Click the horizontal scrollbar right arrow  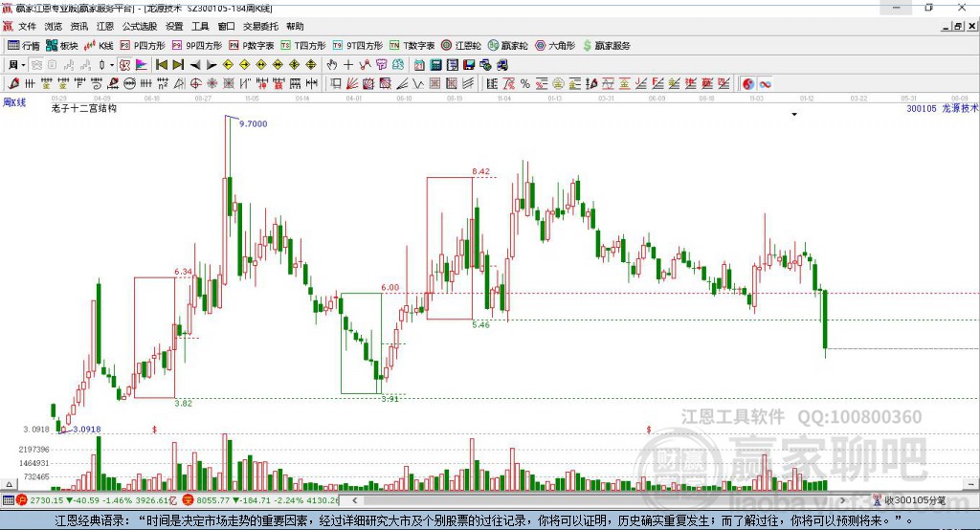click(x=842, y=500)
